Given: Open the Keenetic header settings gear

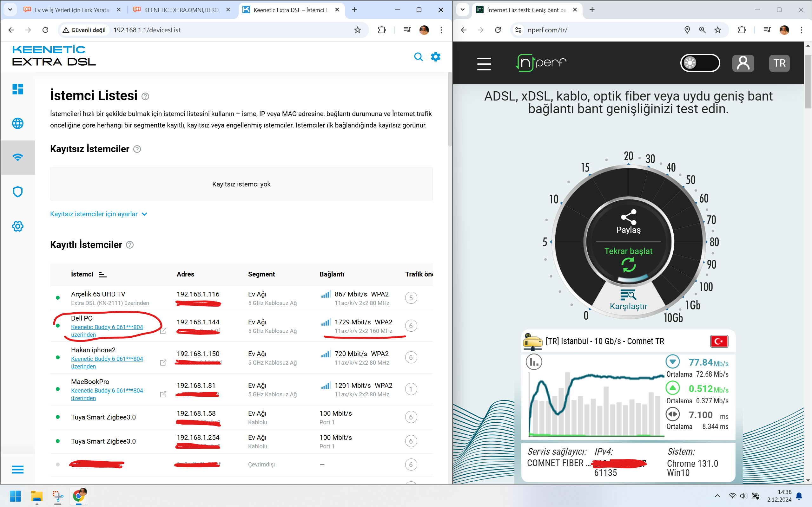Looking at the screenshot, I should click(436, 57).
